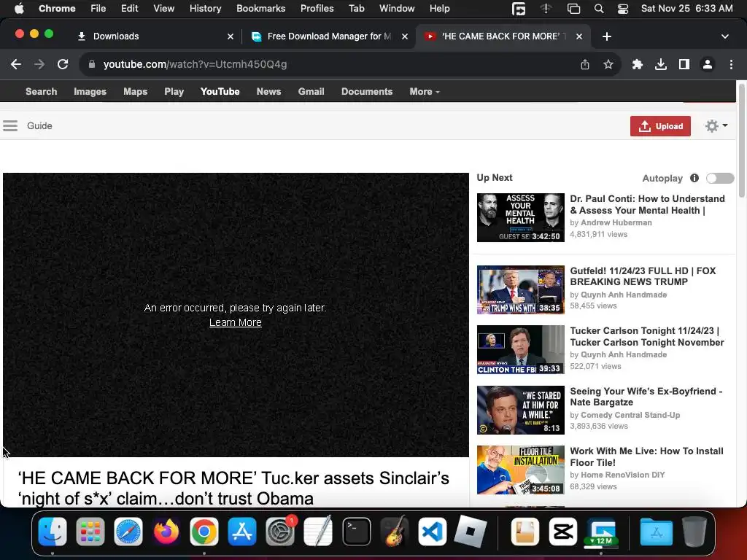Open CapCut from the Dock
The height and width of the screenshot is (560, 747).
coord(562,532)
